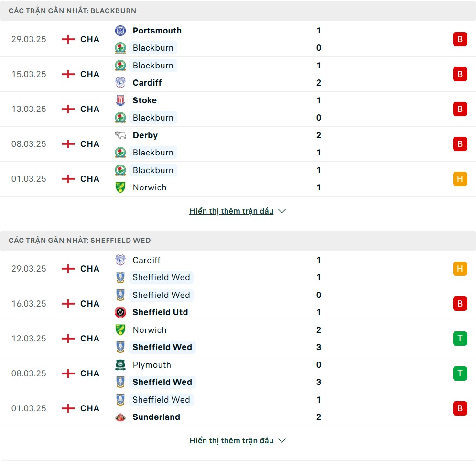Expand more Blackburn matches chevron
476x461 pixels.
(x=282, y=211)
